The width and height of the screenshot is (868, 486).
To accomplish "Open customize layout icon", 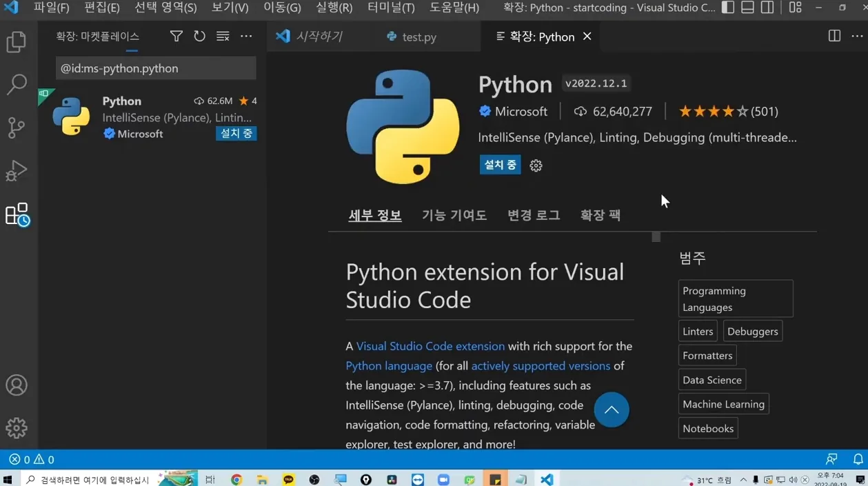I will click(x=795, y=8).
